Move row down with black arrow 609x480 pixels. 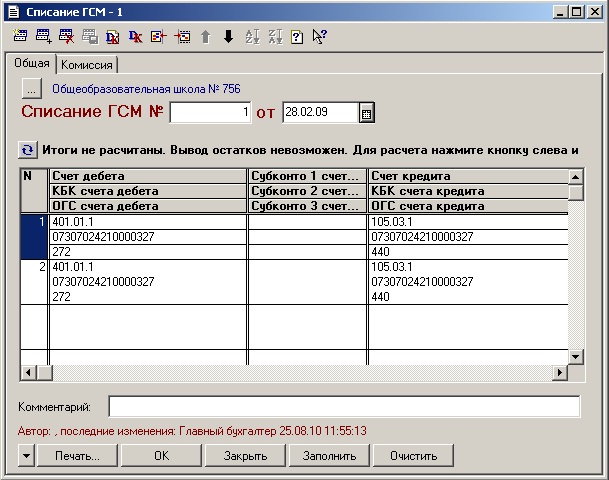228,37
